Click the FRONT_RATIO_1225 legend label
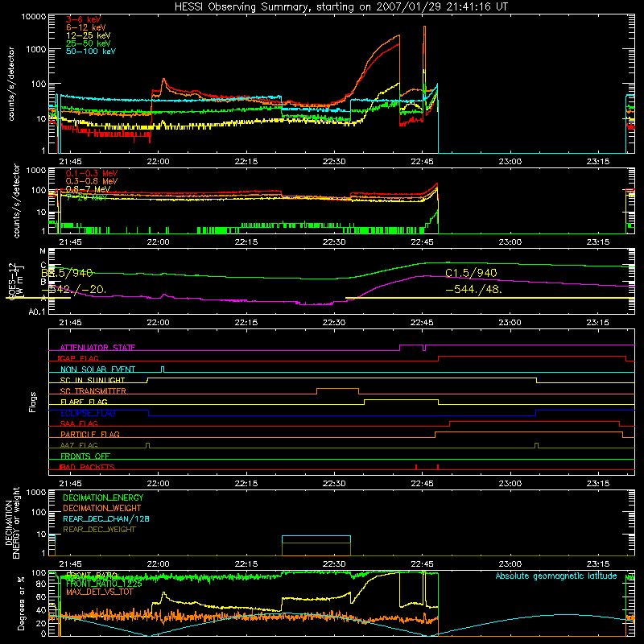This screenshot has height=644, width=644. [x=104, y=584]
